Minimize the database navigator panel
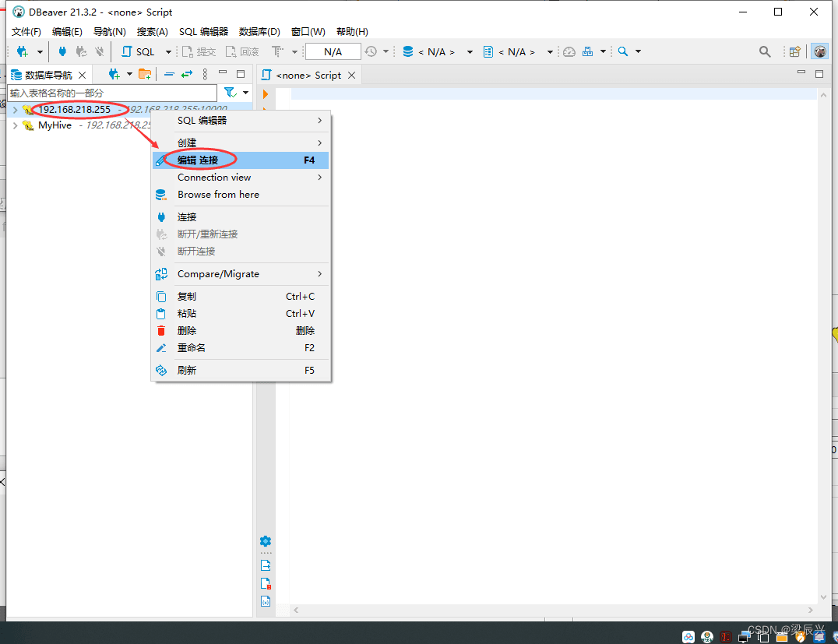Image resolution: width=838 pixels, height=644 pixels. (223, 72)
